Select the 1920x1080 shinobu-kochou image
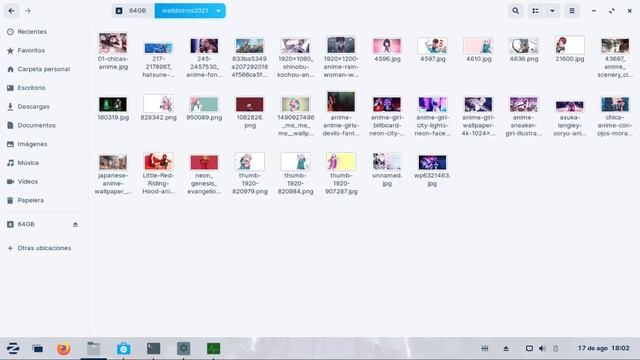The width and height of the screenshot is (640, 360). [x=296, y=46]
